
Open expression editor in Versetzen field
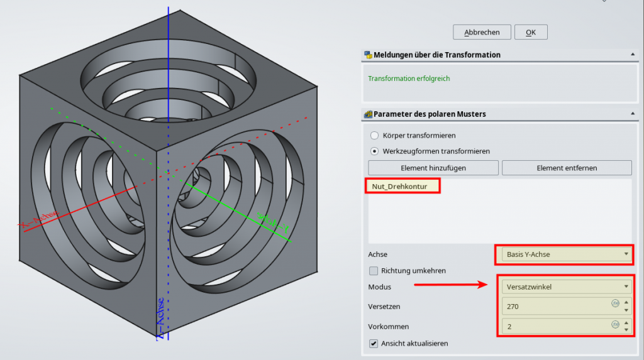click(614, 303)
